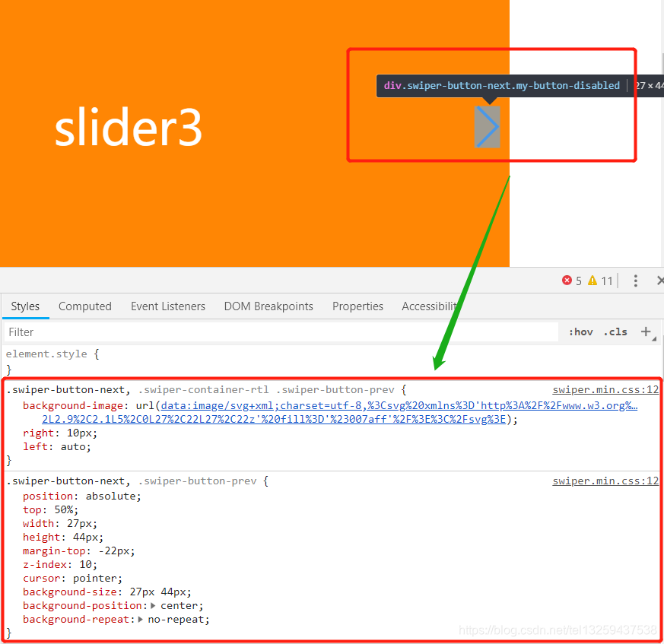Click the 'position: absolute' value
664x644 pixels.
pyautogui.click(x=113, y=496)
